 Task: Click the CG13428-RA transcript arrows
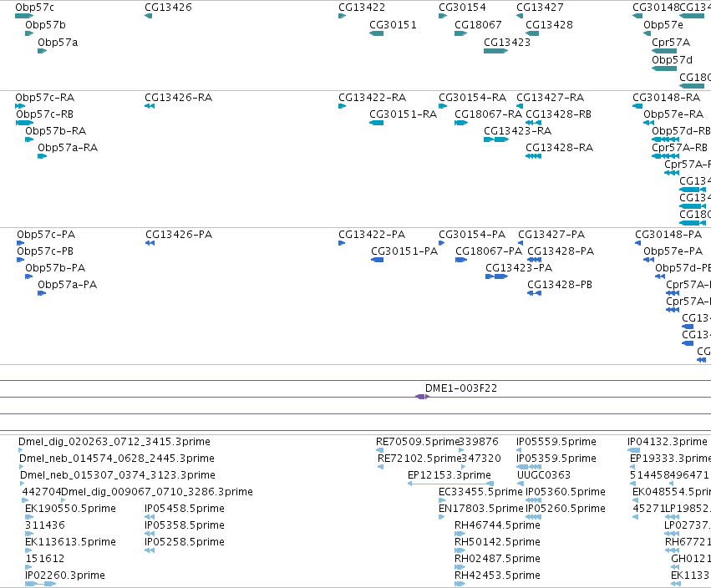[534, 156]
